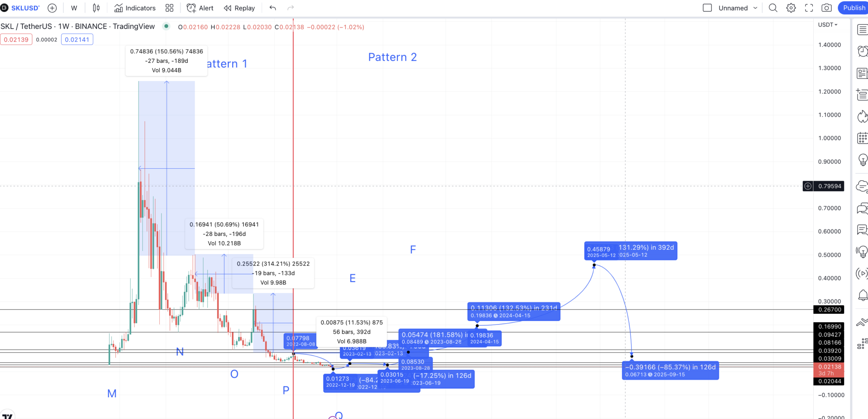Open the data window icon
The width and height of the screenshot is (868, 419).
coord(862,94)
